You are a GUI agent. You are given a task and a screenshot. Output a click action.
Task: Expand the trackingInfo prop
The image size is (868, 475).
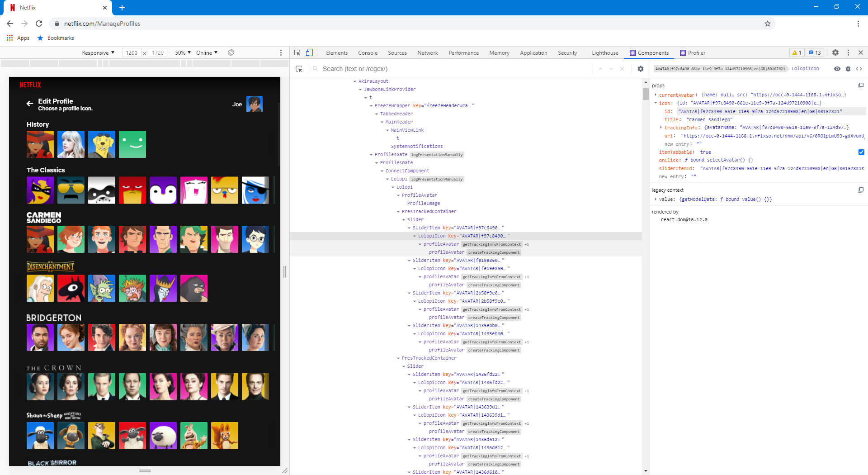661,127
